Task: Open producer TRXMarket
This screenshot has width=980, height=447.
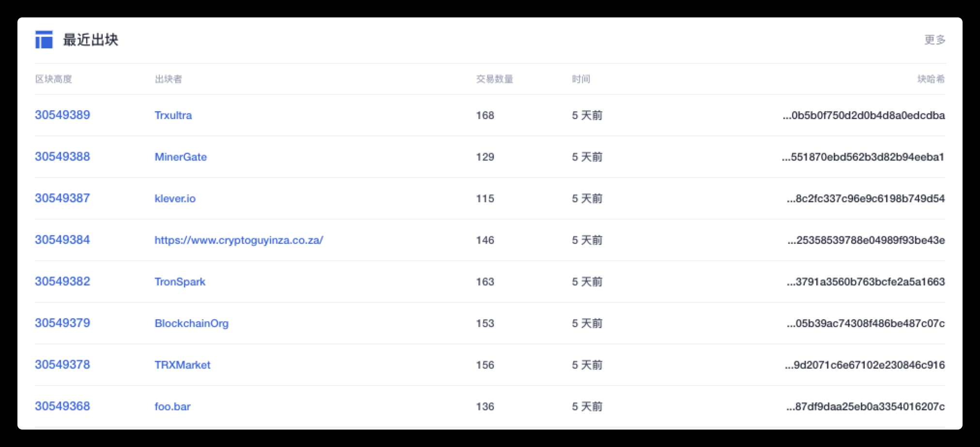Action: point(183,365)
